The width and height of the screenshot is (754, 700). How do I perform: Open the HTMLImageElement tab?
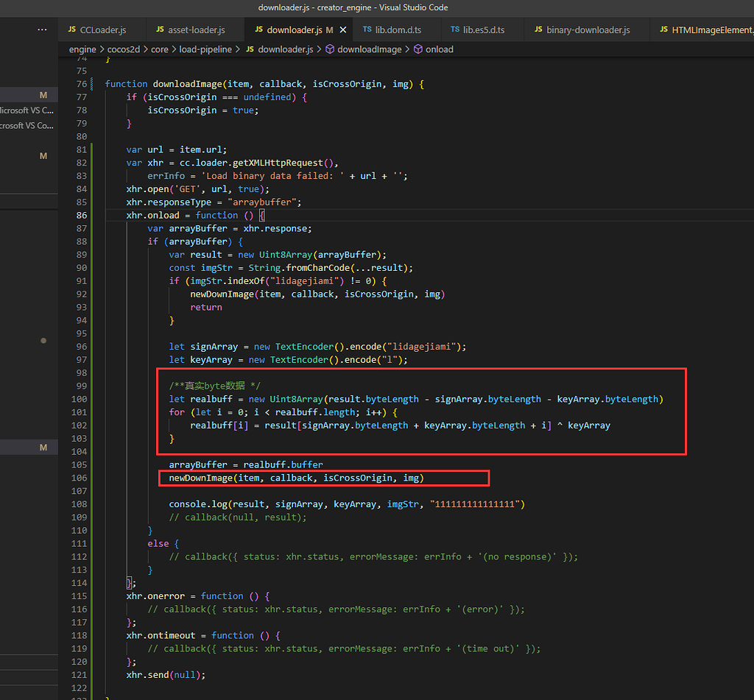click(x=711, y=30)
